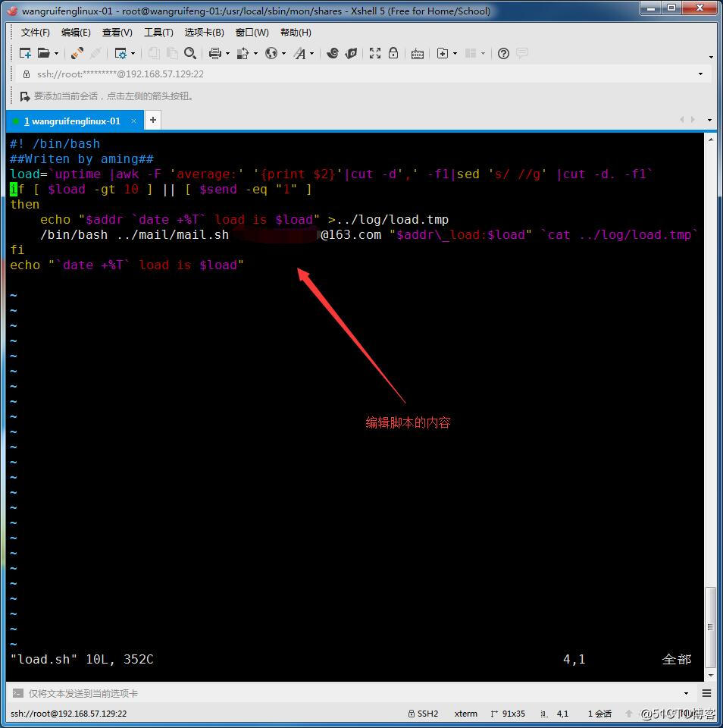The height and width of the screenshot is (728, 723).
Task: Click the compose bar prompt icon
Action: click(x=17, y=693)
